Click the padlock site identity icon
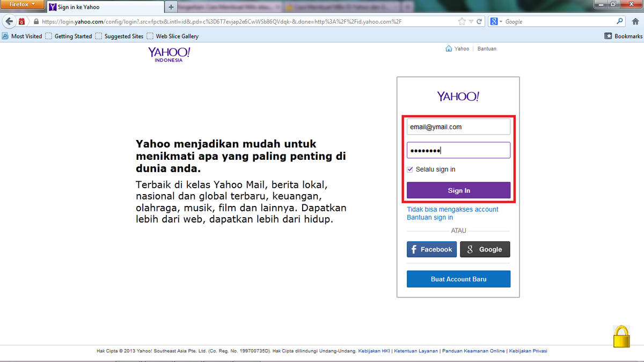Image resolution: width=644 pixels, height=362 pixels. pyautogui.click(x=36, y=22)
